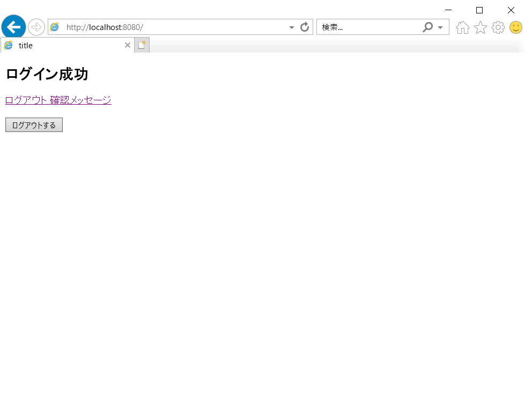
Task: Minimize the browser window
Action: 448,10
